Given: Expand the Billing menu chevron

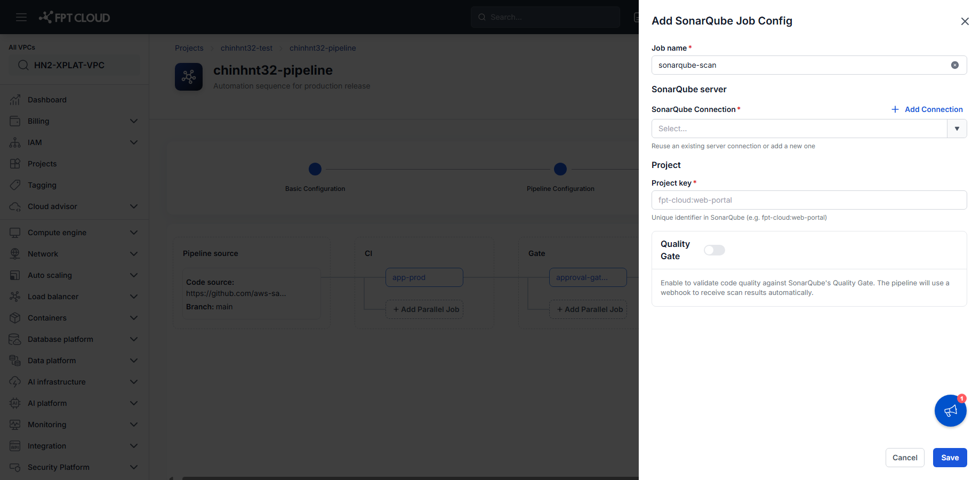Looking at the screenshot, I should tap(134, 121).
